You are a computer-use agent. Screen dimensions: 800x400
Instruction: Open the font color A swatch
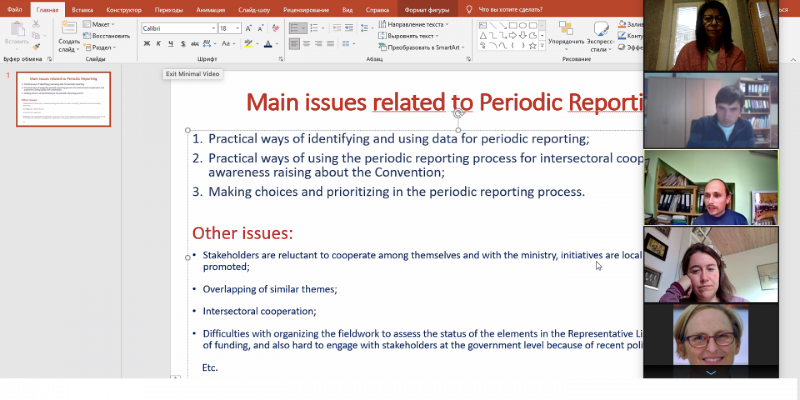[268, 44]
